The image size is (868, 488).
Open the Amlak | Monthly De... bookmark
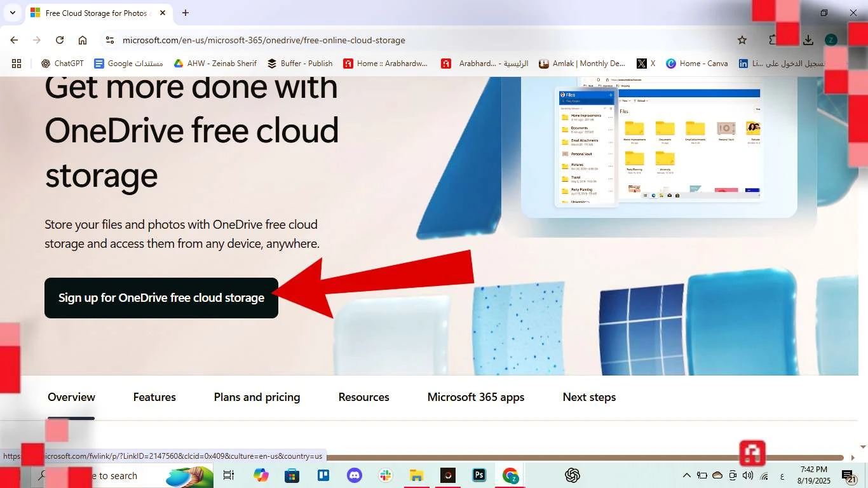click(x=582, y=64)
